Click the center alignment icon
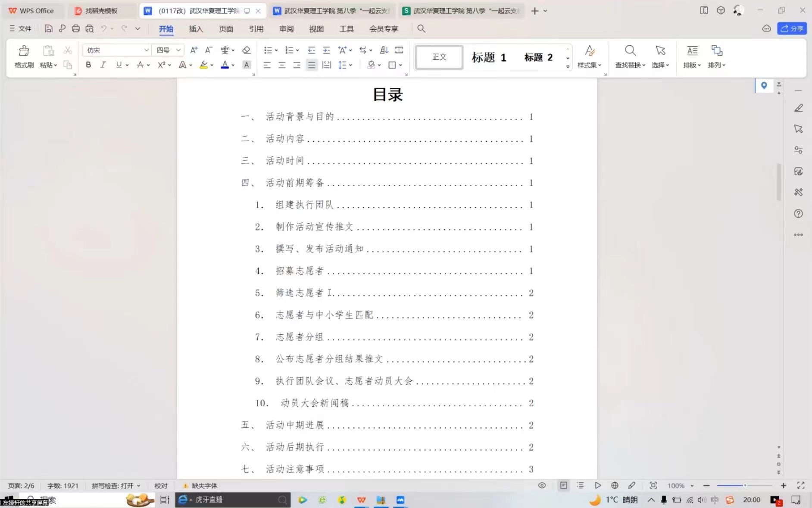The width and height of the screenshot is (812, 508). [282, 65]
